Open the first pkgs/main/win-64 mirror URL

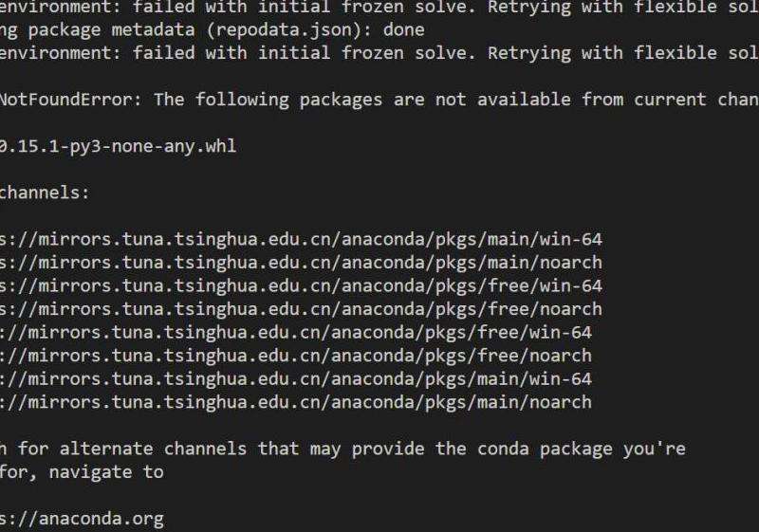[x=301, y=239]
